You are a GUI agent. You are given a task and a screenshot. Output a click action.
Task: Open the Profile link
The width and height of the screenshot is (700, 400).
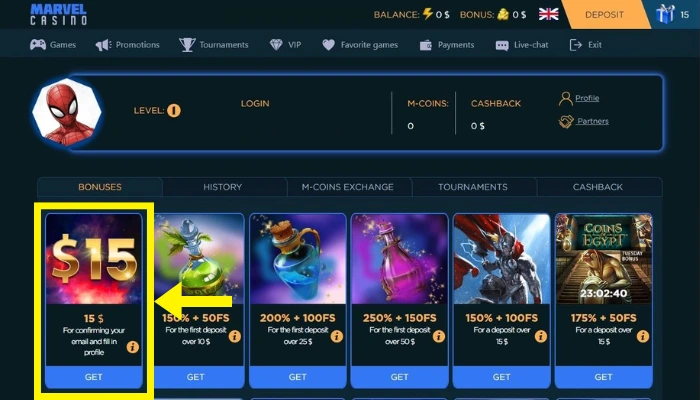(587, 98)
